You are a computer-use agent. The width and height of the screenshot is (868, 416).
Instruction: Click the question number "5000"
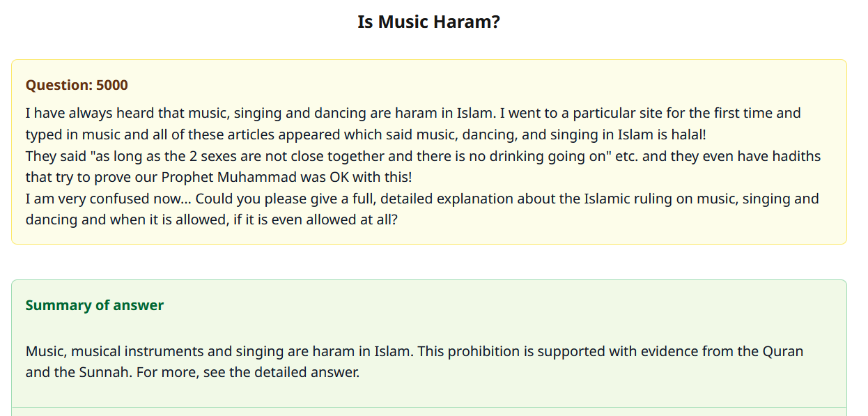coord(112,85)
